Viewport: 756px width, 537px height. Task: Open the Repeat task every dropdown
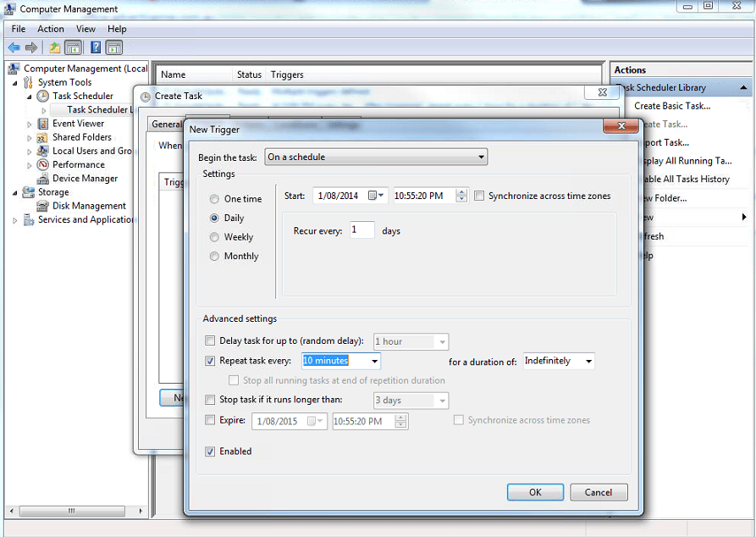[x=376, y=360]
